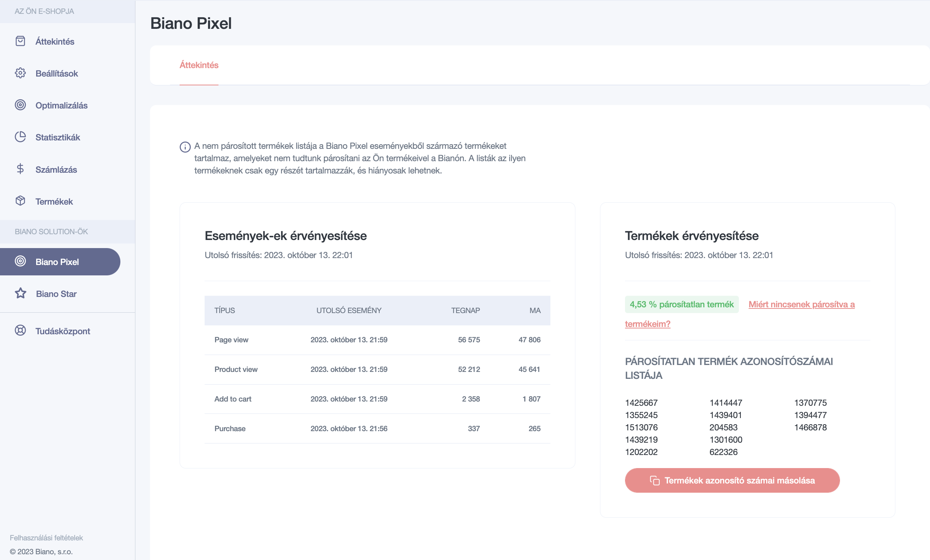Click today's Add to cart value 1 807

(531, 399)
